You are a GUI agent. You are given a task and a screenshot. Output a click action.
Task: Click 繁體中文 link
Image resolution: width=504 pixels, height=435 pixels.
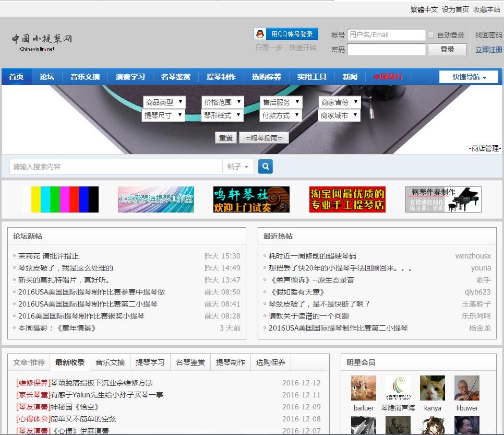424,9
